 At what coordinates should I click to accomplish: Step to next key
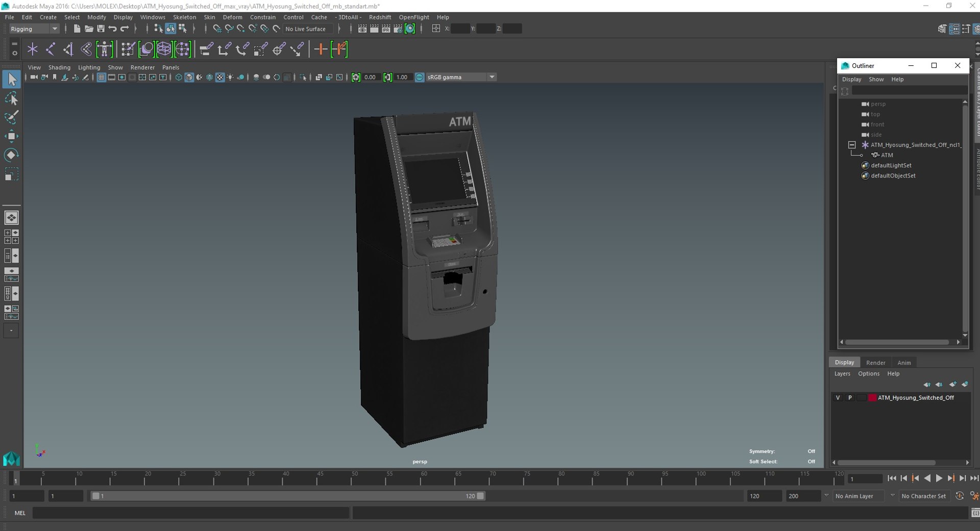click(x=950, y=478)
